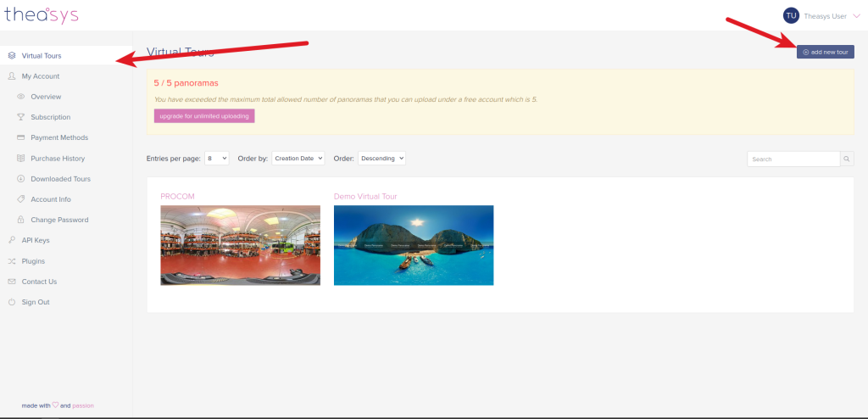This screenshot has width=868, height=419.
Task: Click the Search input field
Action: pyautogui.click(x=793, y=159)
